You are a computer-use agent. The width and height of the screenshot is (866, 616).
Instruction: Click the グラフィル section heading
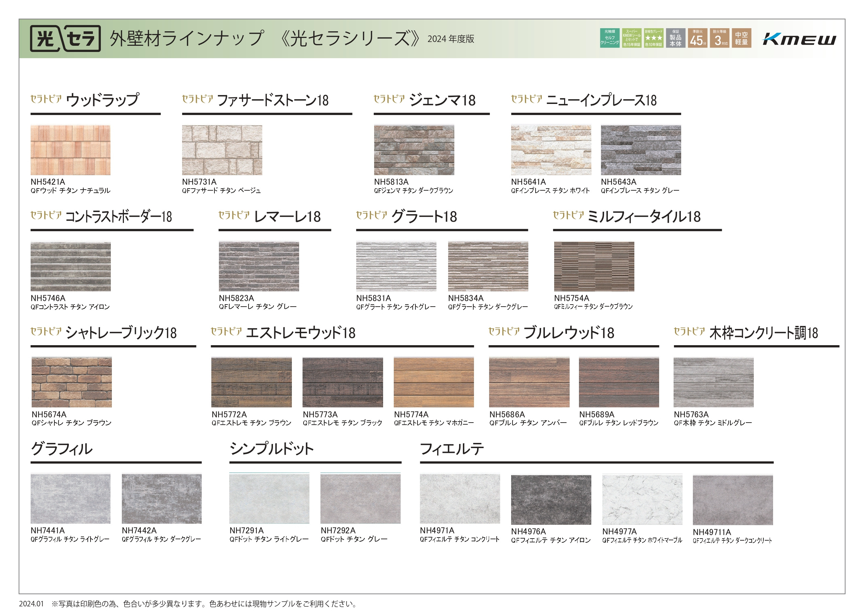coord(62,449)
